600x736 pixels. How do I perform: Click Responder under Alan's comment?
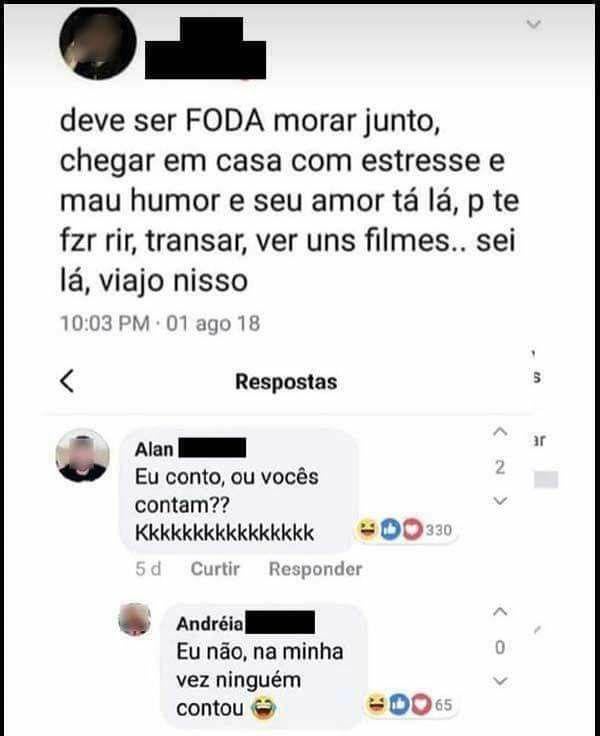(x=315, y=569)
